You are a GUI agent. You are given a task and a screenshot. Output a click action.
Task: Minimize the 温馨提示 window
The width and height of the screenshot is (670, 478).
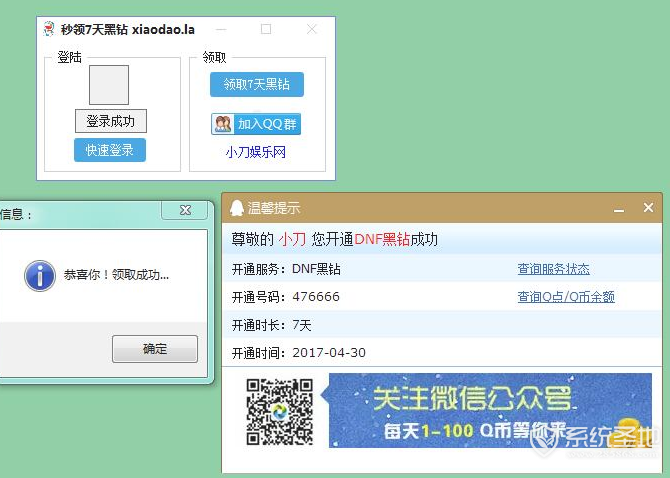click(x=619, y=209)
